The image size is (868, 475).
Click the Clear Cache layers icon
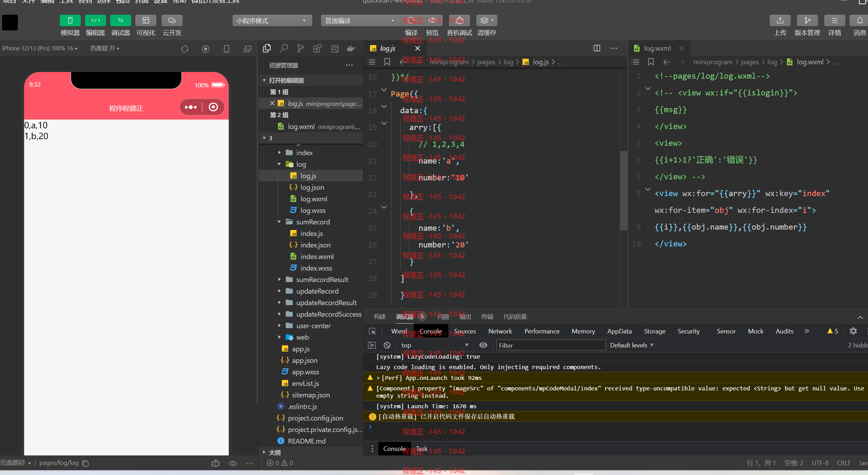[x=486, y=21]
